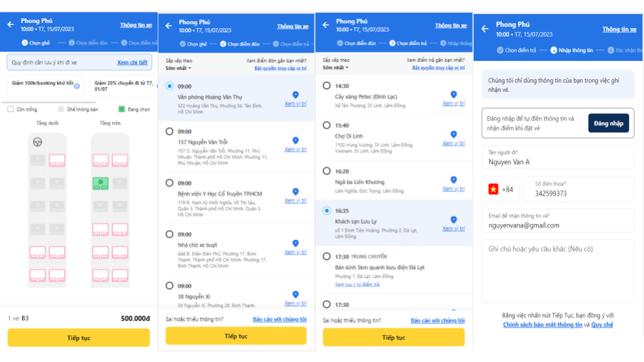Go back using the arrow on the Chọn ghế screen

10,25
